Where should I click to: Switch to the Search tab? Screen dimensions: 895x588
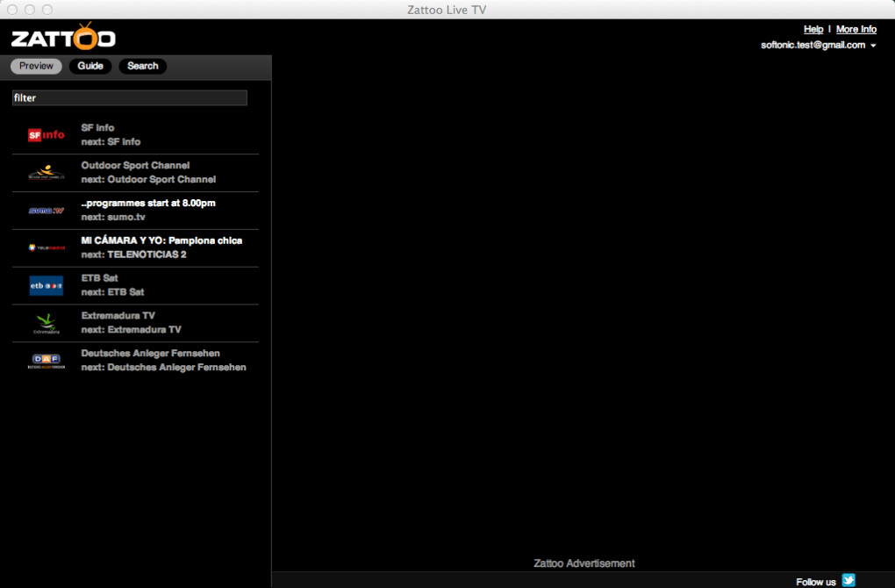(x=143, y=66)
